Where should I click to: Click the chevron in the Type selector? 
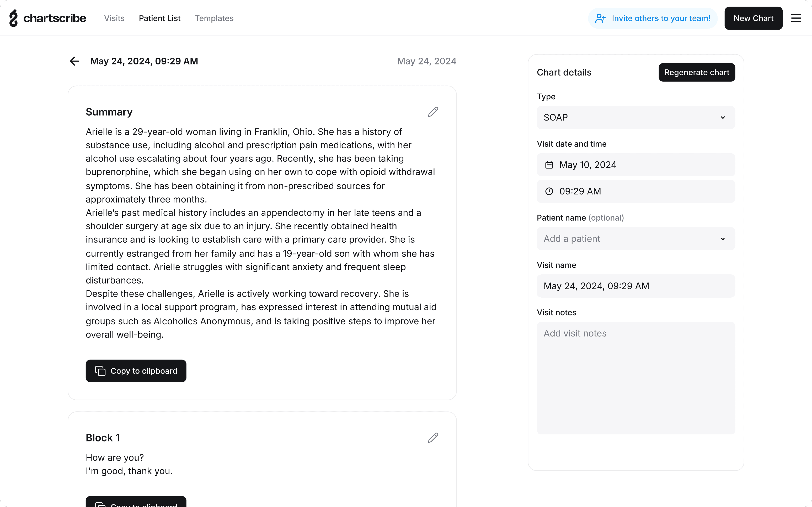coord(723,118)
